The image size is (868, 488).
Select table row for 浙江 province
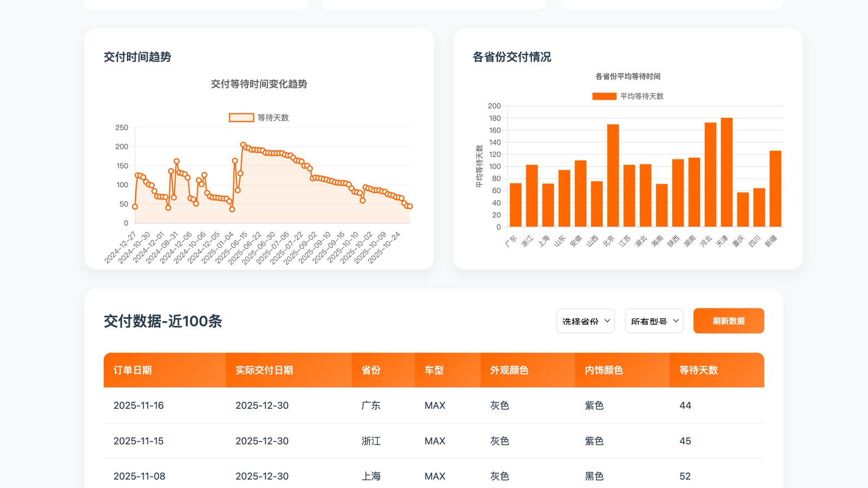pyautogui.click(x=434, y=441)
